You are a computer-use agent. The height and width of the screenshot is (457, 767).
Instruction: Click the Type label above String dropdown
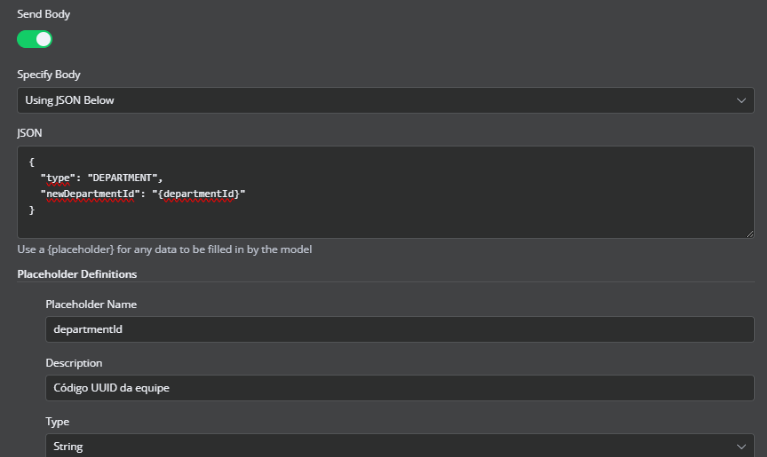[58, 422]
